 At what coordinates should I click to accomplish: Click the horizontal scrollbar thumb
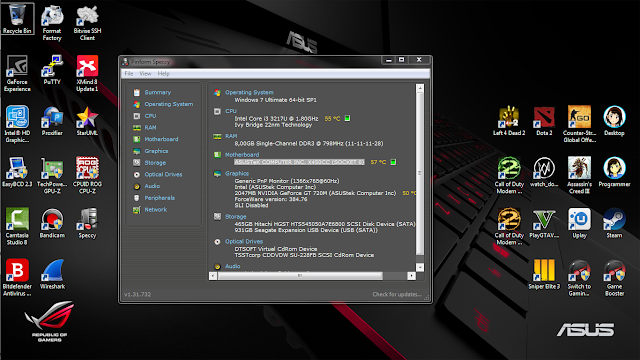pyautogui.click(x=300, y=276)
